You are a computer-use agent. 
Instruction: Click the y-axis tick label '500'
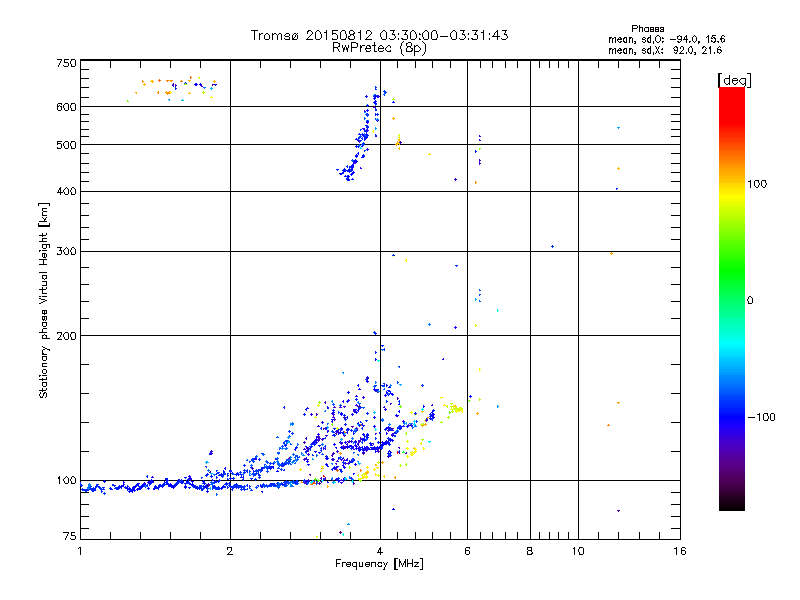pos(67,145)
